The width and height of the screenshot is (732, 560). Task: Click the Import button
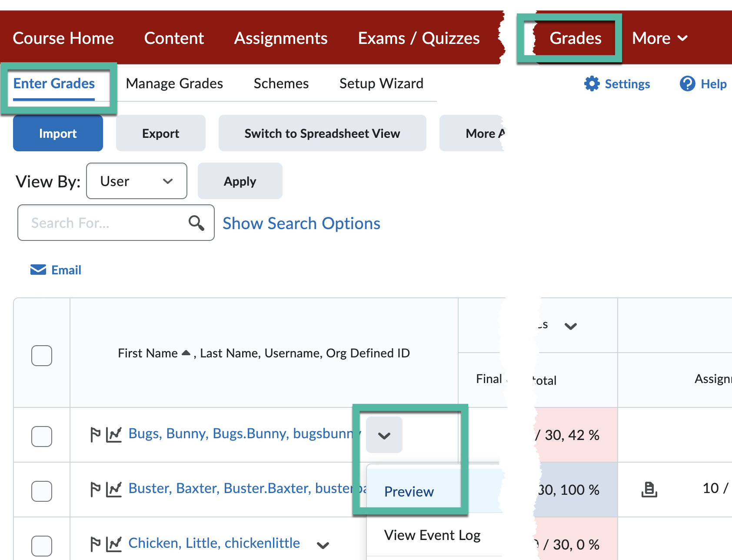click(58, 133)
